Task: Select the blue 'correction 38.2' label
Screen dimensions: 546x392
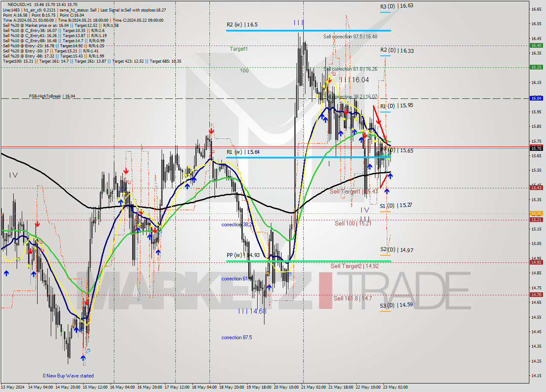Action: click(x=237, y=225)
